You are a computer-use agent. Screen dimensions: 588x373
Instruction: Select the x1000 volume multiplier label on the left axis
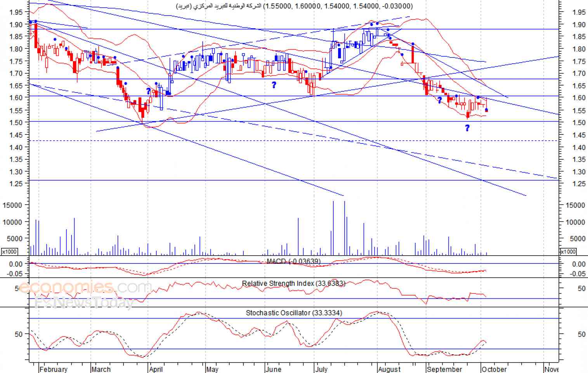[9, 251]
